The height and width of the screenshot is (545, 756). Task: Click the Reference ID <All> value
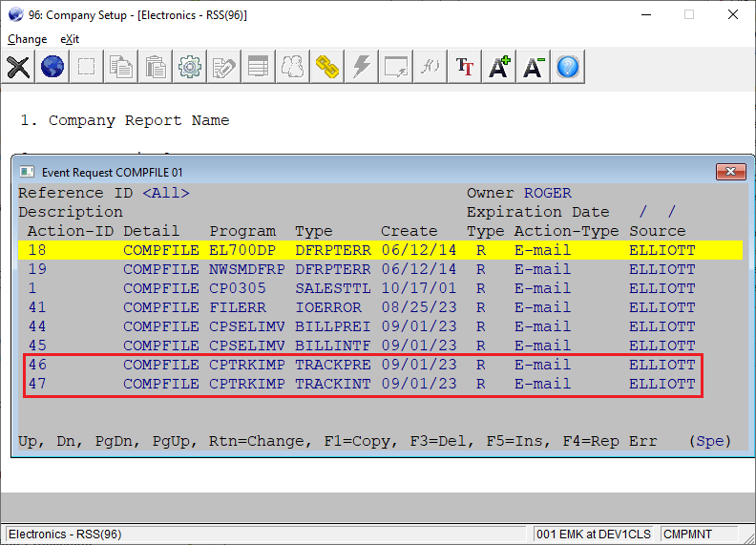click(166, 193)
